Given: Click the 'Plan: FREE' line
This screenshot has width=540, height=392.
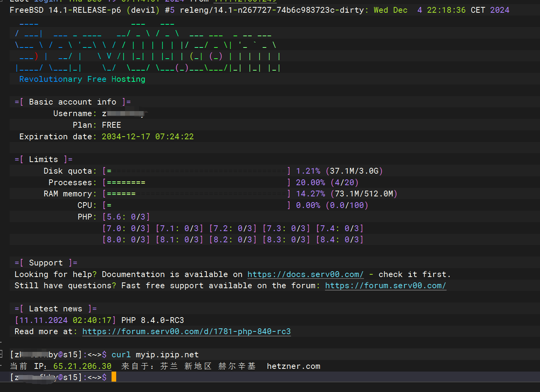Looking at the screenshot, I should 97,125.
